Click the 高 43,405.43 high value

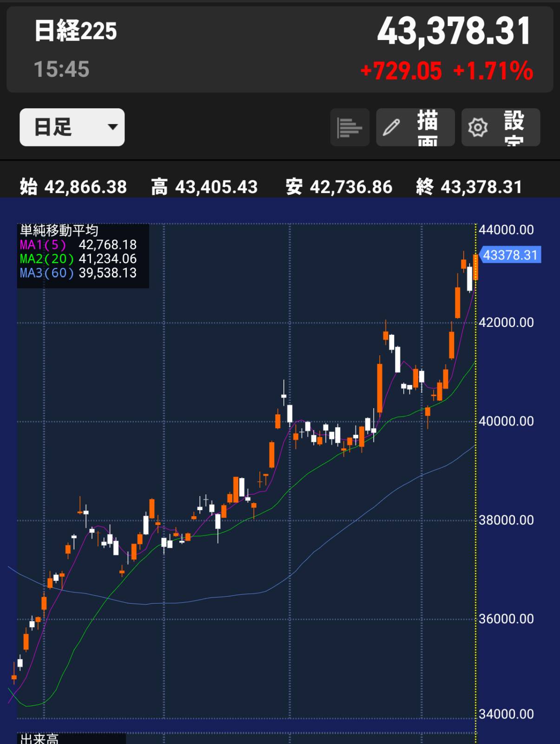click(204, 187)
